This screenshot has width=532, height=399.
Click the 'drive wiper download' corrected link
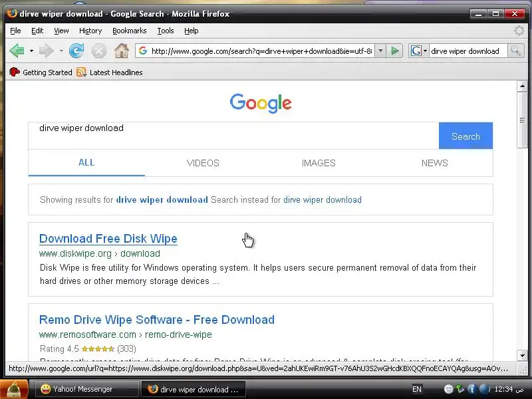pos(162,200)
